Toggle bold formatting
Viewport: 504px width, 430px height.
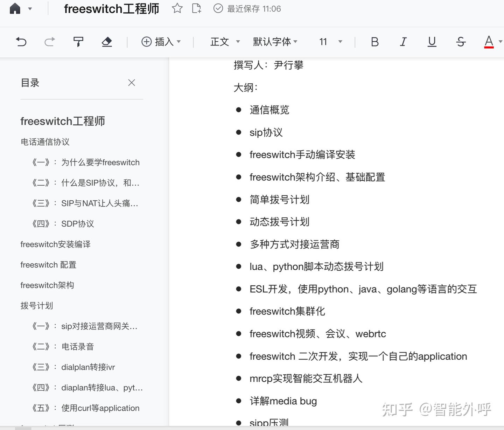click(x=374, y=42)
